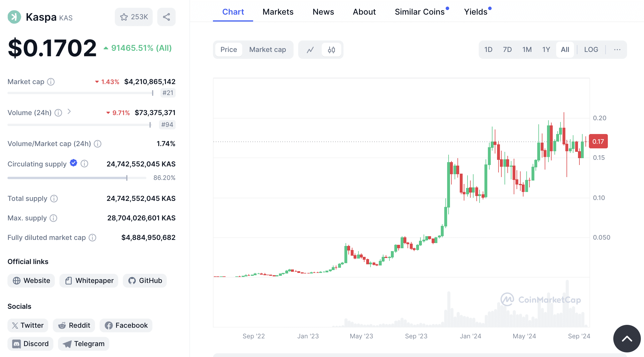This screenshot has width=644, height=357.
Task: Click the Sep '24 axis label
Action: coord(579,336)
